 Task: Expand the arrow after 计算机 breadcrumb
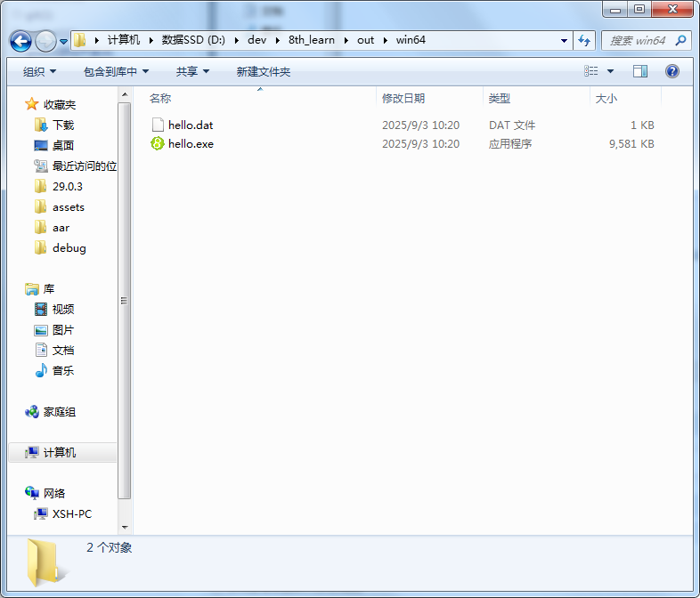[151, 40]
